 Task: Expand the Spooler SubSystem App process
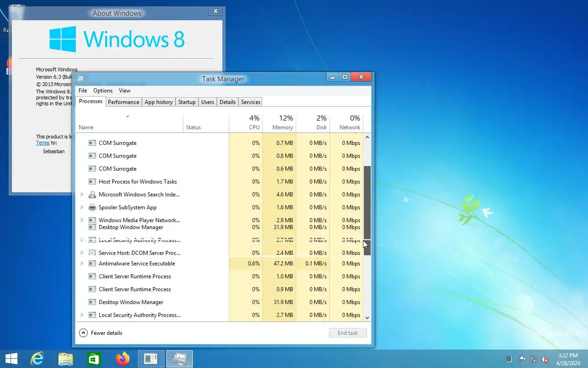(x=82, y=207)
